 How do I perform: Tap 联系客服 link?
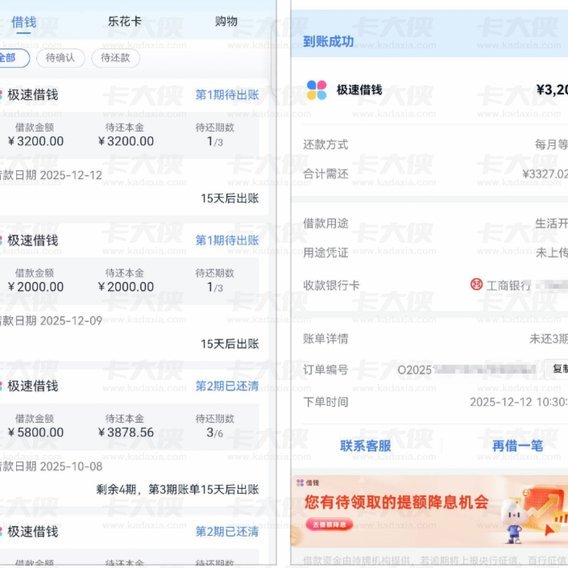pos(365,446)
